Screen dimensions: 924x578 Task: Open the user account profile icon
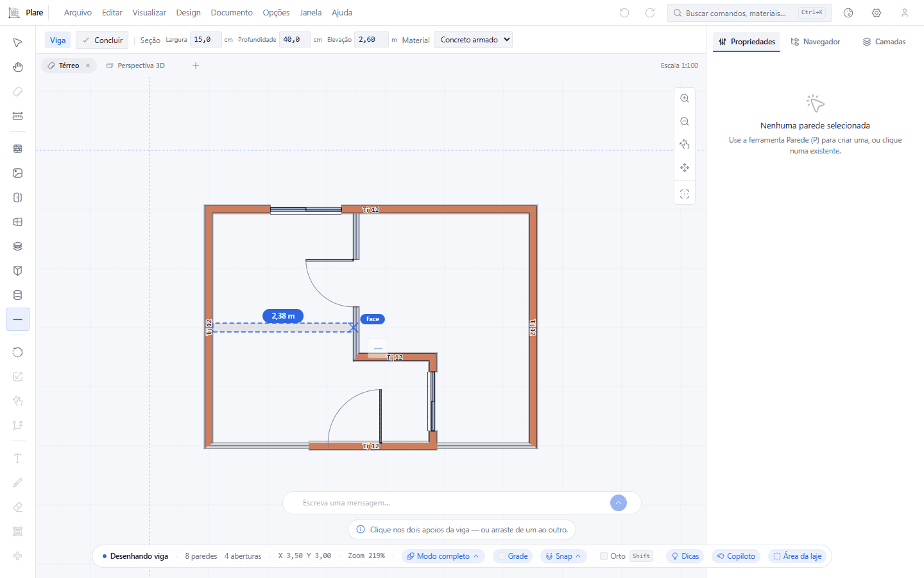[x=905, y=13]
